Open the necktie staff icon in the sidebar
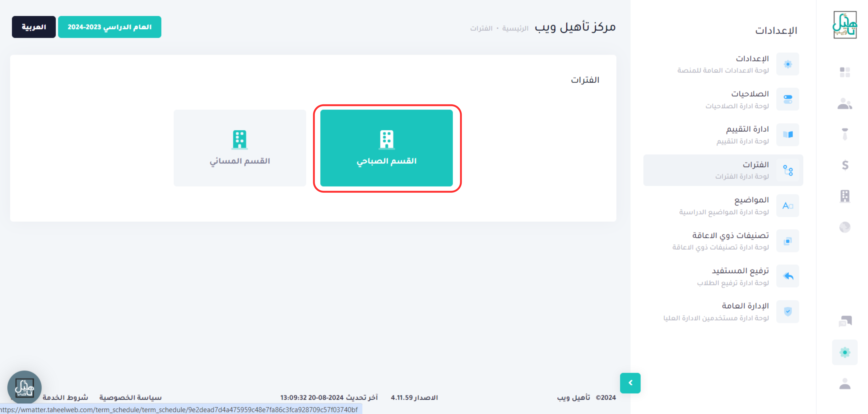868x414 pixels. tap(845, 134)
